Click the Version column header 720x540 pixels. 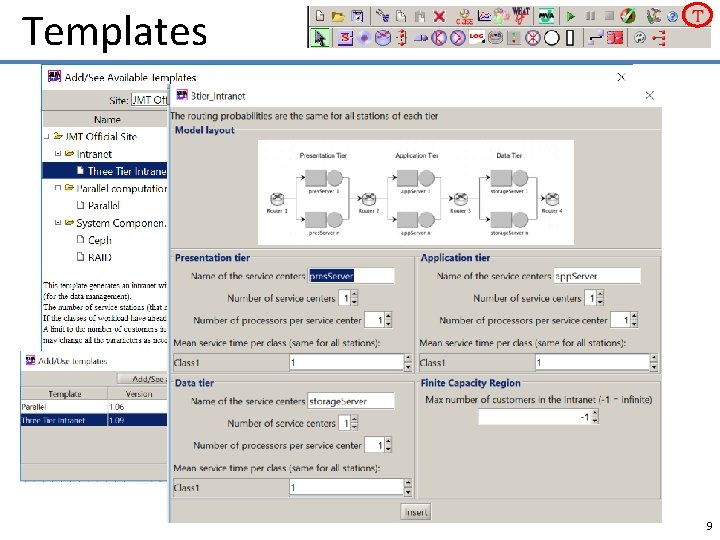138,394
